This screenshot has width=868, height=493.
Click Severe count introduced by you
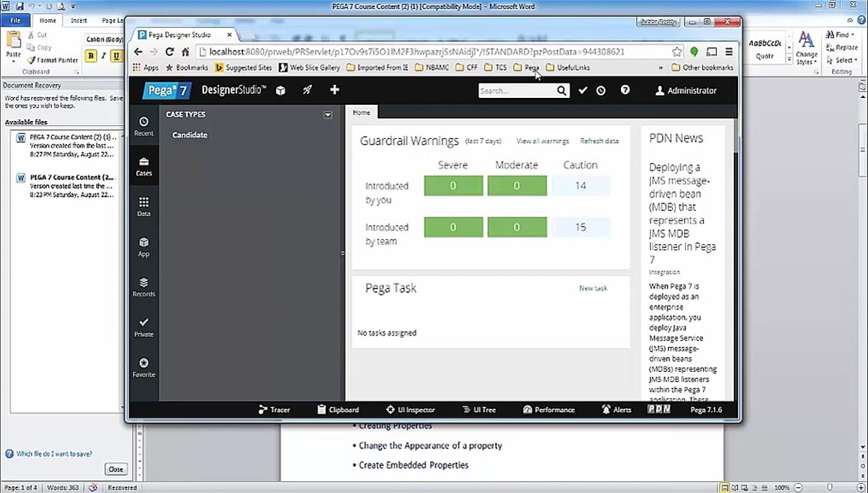(453, 186)
